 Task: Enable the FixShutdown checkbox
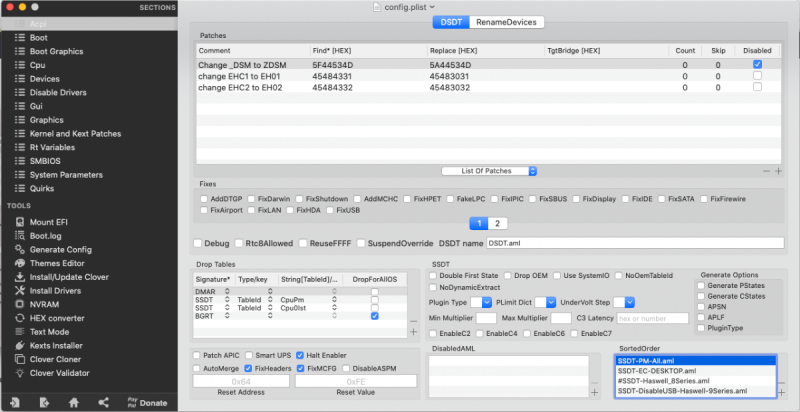(299, 199)
